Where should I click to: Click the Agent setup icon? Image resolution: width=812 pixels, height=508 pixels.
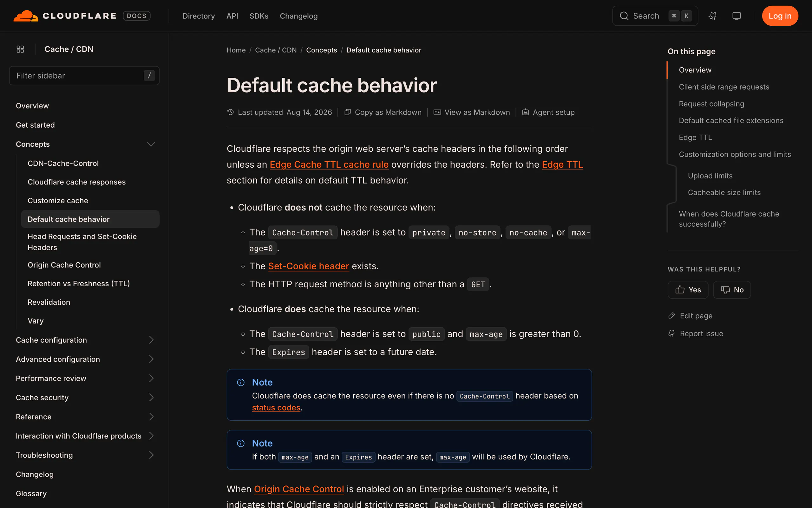click(526, 112)
